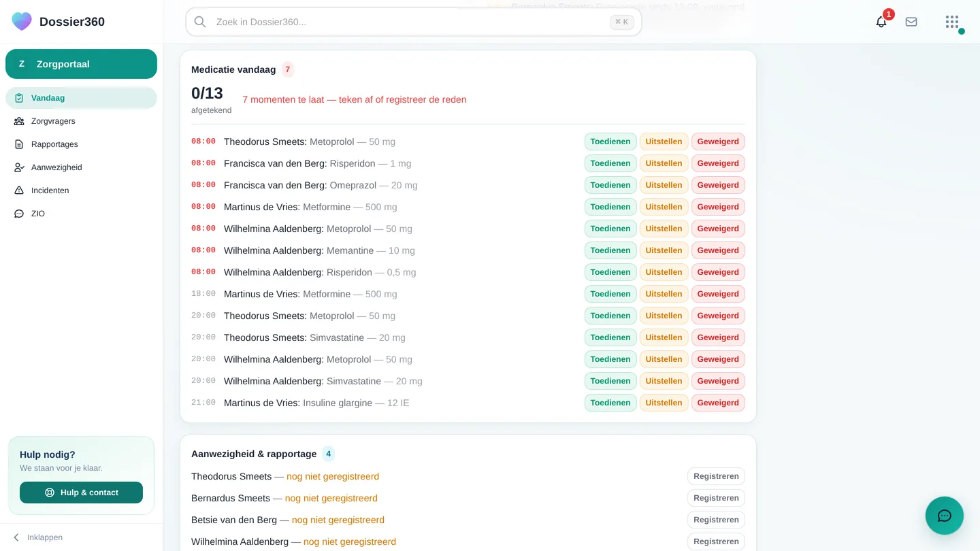Click the Dossier360 heart logo
980x551 pixels.
coord(22,21)
